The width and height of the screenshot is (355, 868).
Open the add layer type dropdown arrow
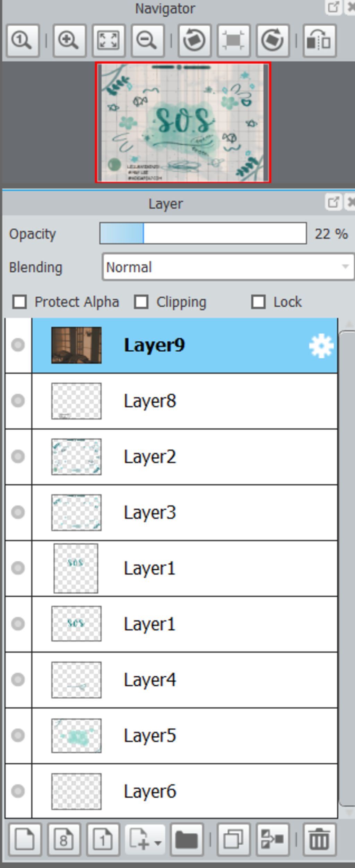[x=158, y=842]
